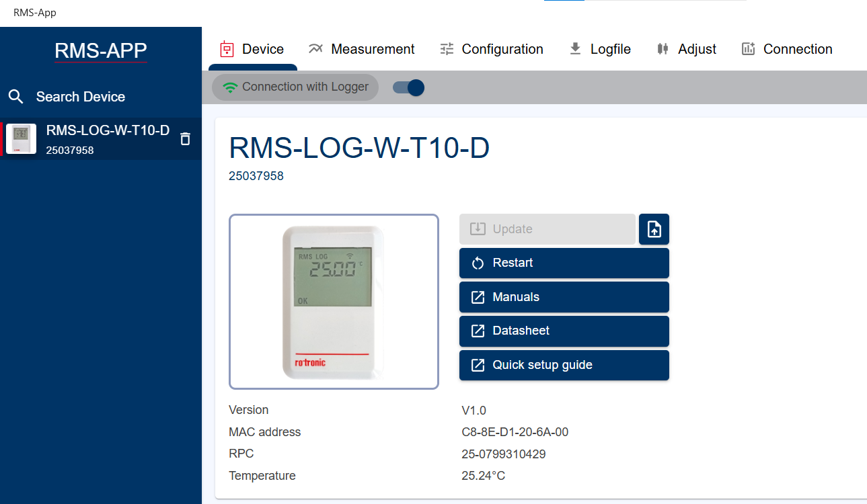The width and height of the screenshot is (867, 504).
Task: Click the RMS-APP logo title
Action: [x=101, y=50]
